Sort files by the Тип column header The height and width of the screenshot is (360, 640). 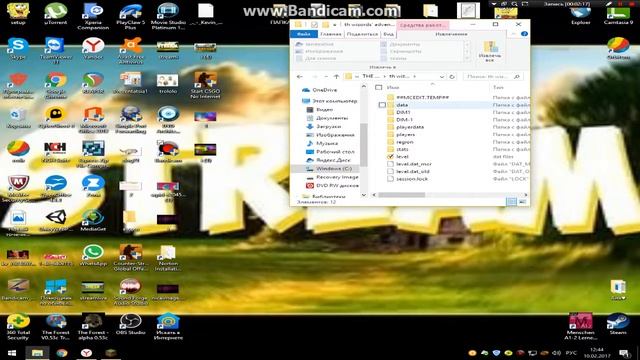498,87
